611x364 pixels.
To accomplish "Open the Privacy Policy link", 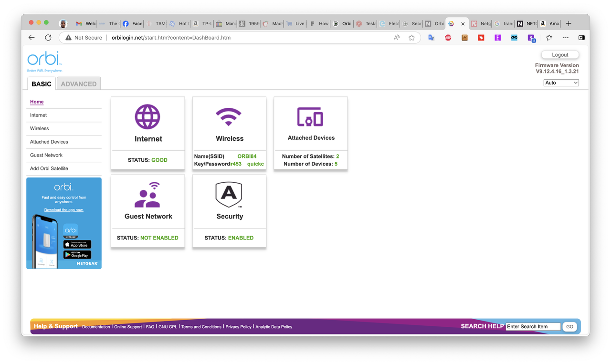I will click(238, 327).
